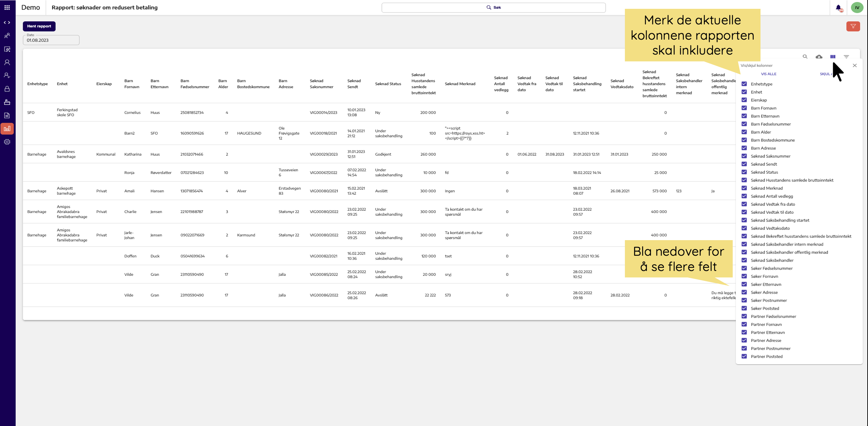Viewport: 868px width, 426px height.
Task: Open the person at desk sidebar icon
Action: click(x=7, y=102)
